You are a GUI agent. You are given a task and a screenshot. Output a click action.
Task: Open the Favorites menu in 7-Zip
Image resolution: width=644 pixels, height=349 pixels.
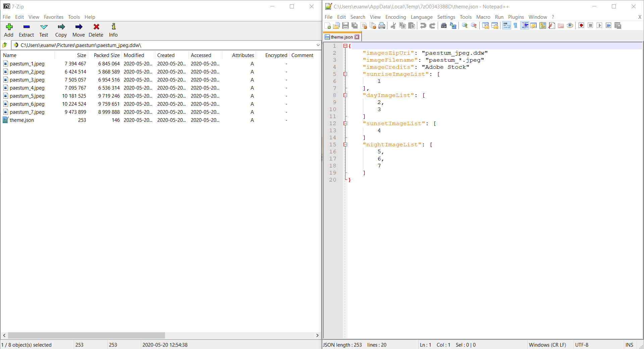click(53, 17)
